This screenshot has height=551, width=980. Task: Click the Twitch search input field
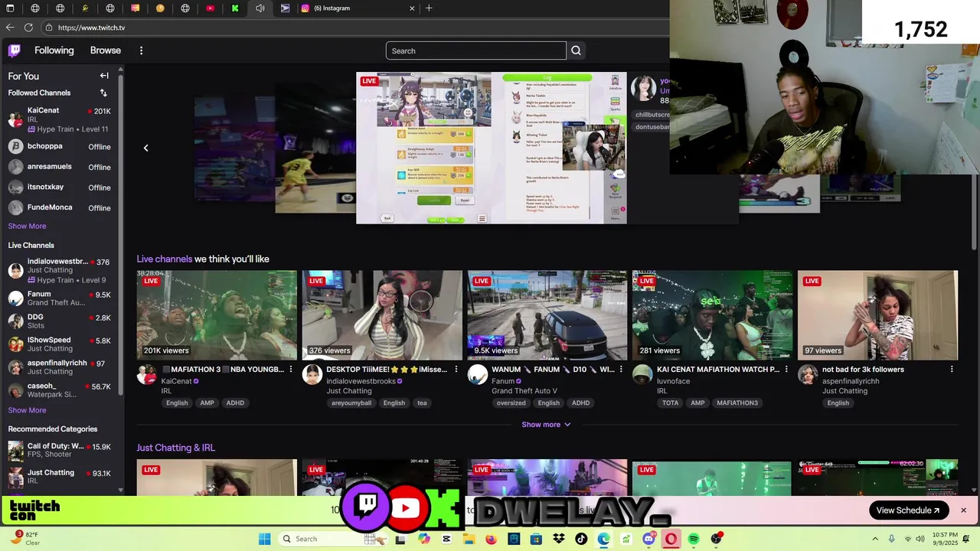pyautogui.click(x=475, y=51)
